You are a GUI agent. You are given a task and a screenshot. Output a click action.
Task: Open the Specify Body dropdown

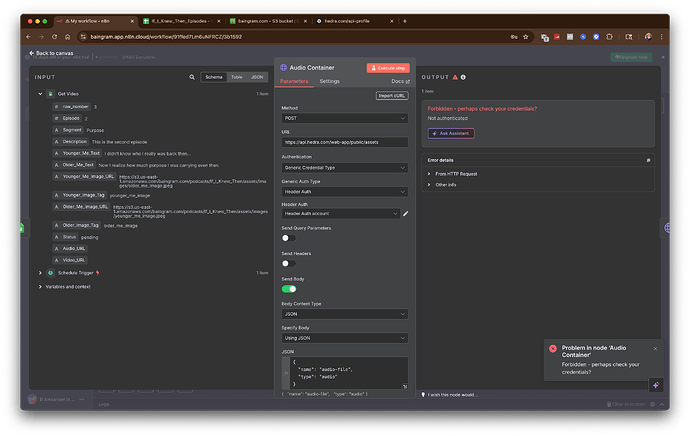[x=345, y=338]
